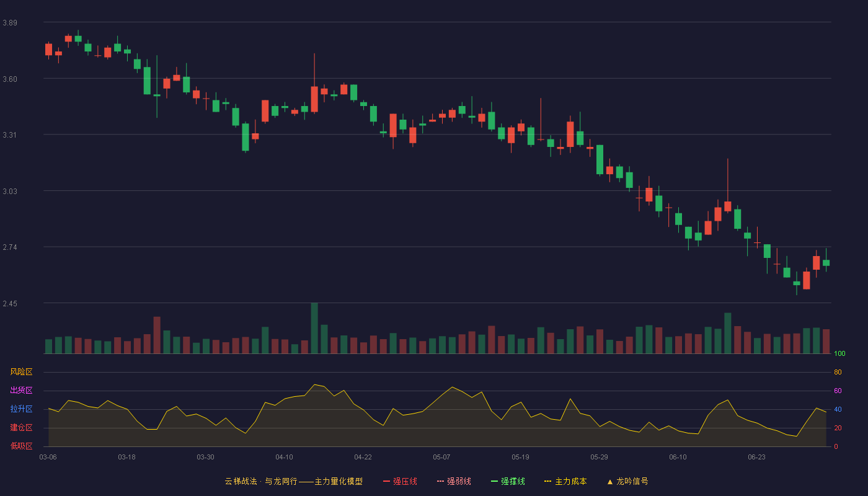Image resolution: width=868 pixels, height=496 pixels.
Task: Toggle the 主力成本 dashed yellow icon
Action: click(x=548, y=481)
